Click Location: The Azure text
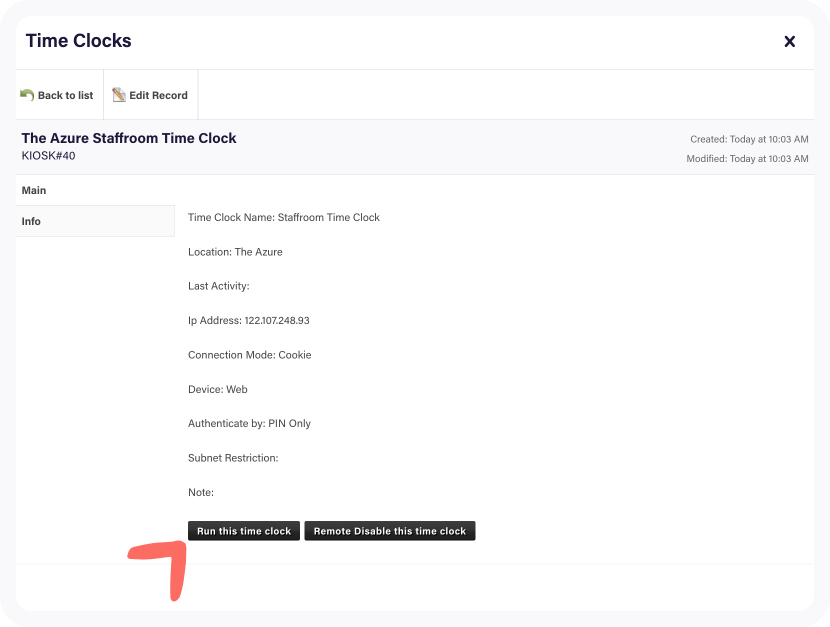Screen dimensions: 830x627 235,252
